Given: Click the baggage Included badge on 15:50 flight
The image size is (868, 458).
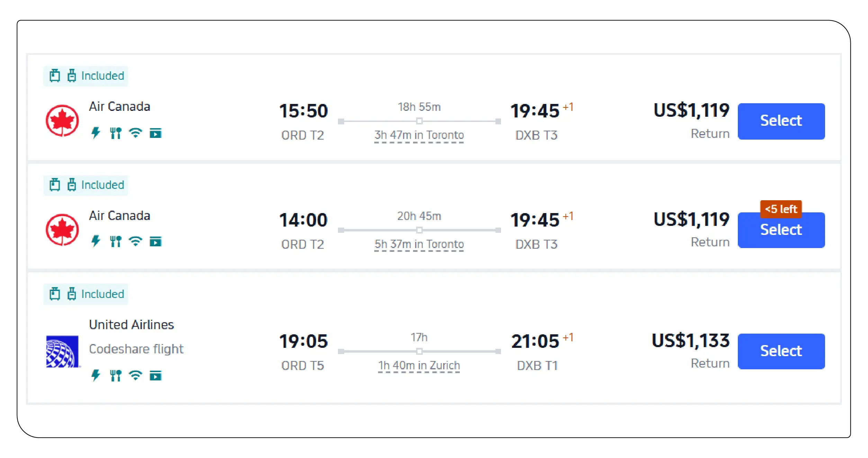Looking at the screenshot, I should tap(86, 76).
